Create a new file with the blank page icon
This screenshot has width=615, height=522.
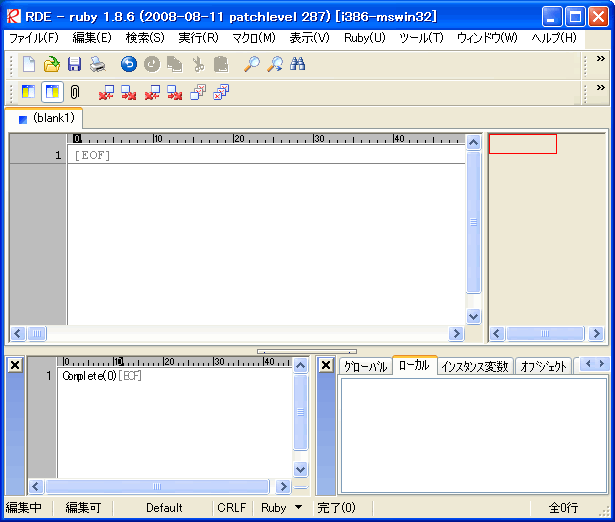pos(29,64)
